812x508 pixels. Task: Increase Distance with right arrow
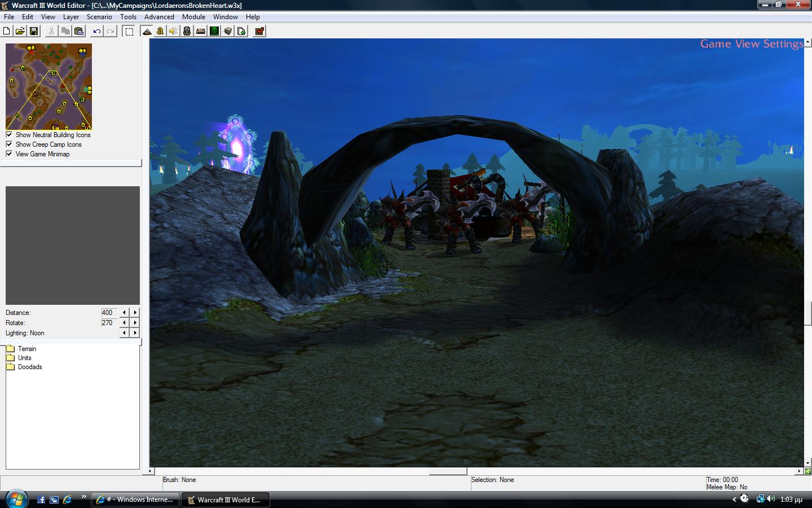[135, 312]
